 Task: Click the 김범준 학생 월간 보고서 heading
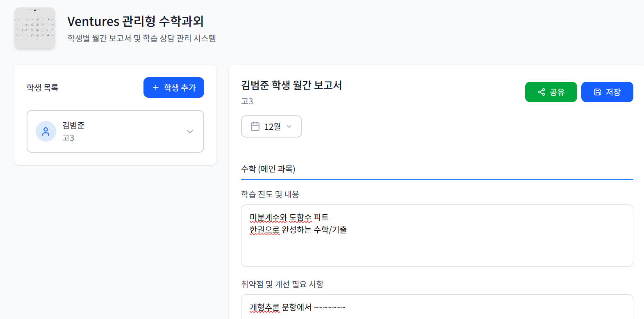click(x=291, y=85)
